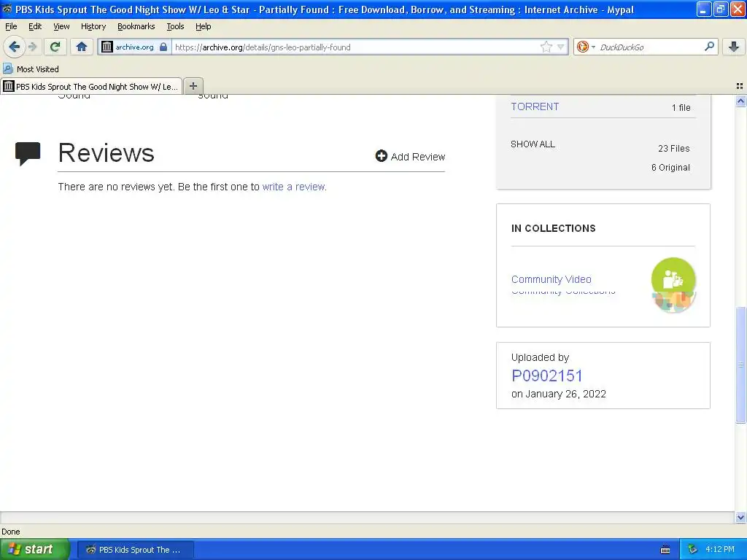Open the URL history dropdown arrow
The width and height of the screenshot is (747, 560).
tap(561, 47)
